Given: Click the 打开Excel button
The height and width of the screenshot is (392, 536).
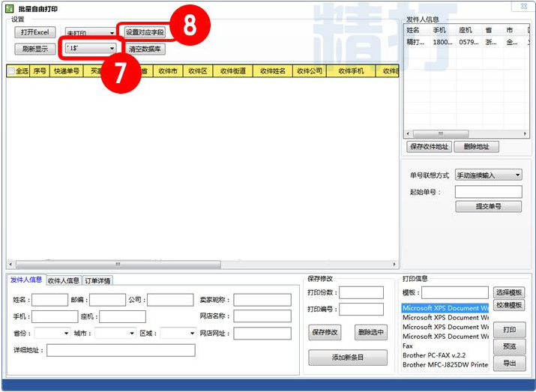Looking at the screenshot, I should coord(34,32).
